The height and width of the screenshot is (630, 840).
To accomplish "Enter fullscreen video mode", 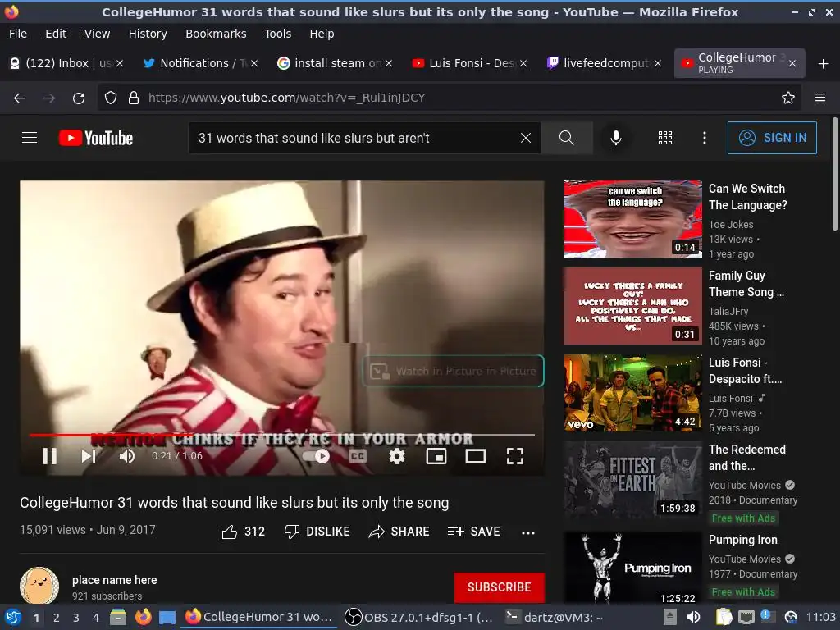I will tap(515, 456).
